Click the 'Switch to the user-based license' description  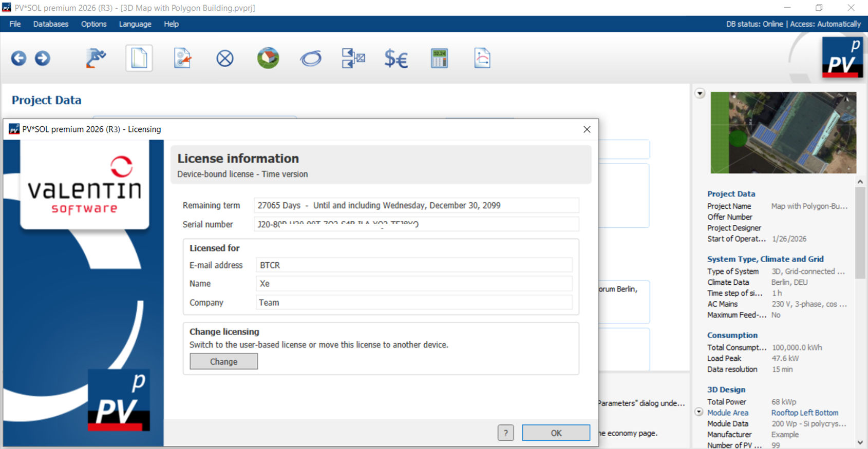[x=319, y=345]
